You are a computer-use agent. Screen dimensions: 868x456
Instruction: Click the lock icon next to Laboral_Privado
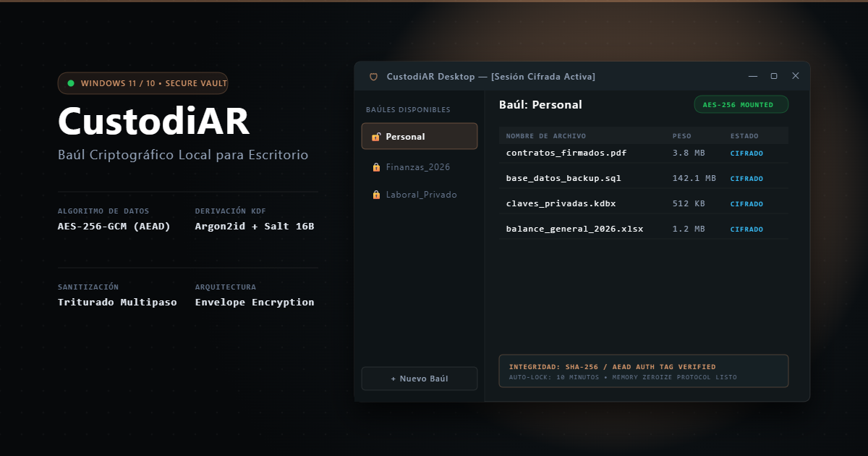click(x=376, y=195)
